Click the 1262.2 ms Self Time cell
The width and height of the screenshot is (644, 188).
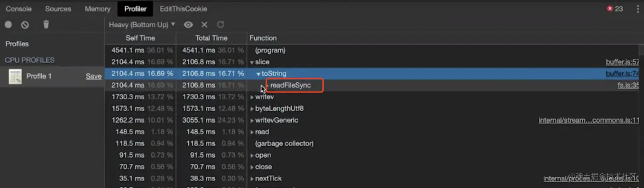click(140, 120)
